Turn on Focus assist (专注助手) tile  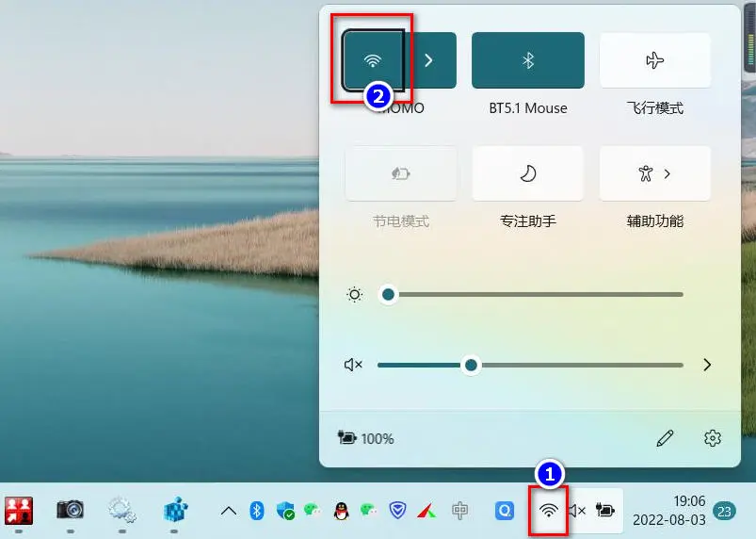point(527,173)
